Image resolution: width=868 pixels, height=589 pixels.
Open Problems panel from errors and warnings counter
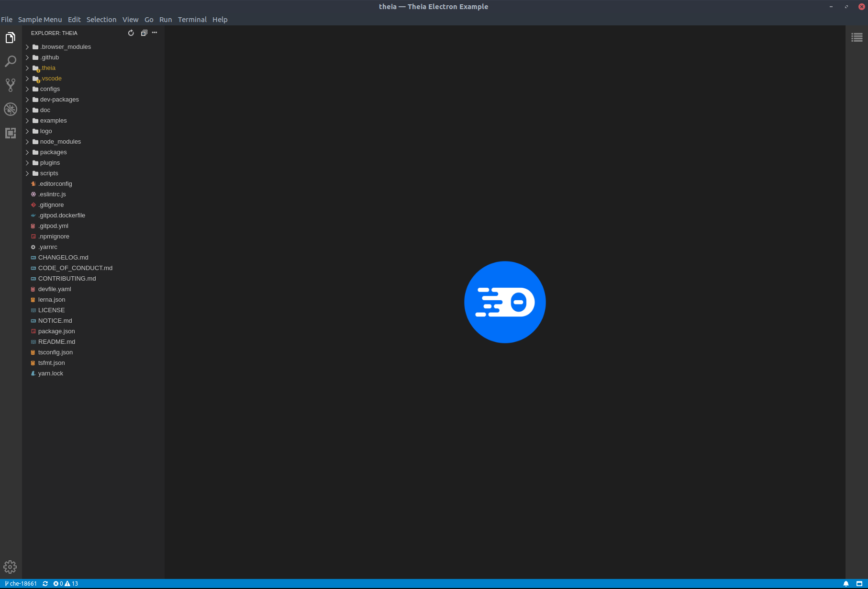(x=66, y=584)
